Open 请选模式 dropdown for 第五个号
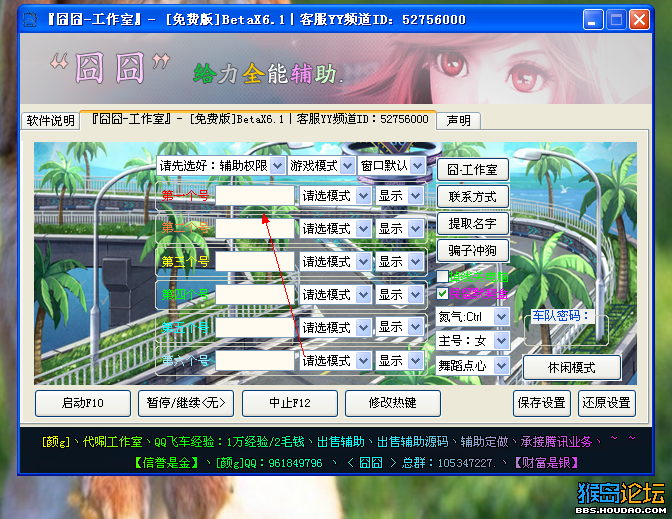The height and width of the screenshot is (519, 672). point(335,327)
